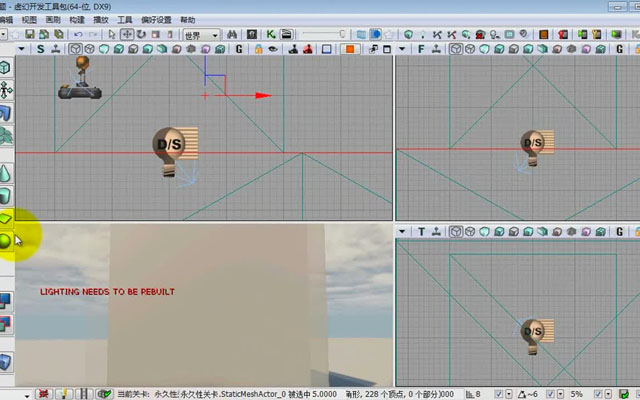Open grid snap size dropdown in status bar
The width and height of the screenshot is (640, 400).
coord(509,394)
